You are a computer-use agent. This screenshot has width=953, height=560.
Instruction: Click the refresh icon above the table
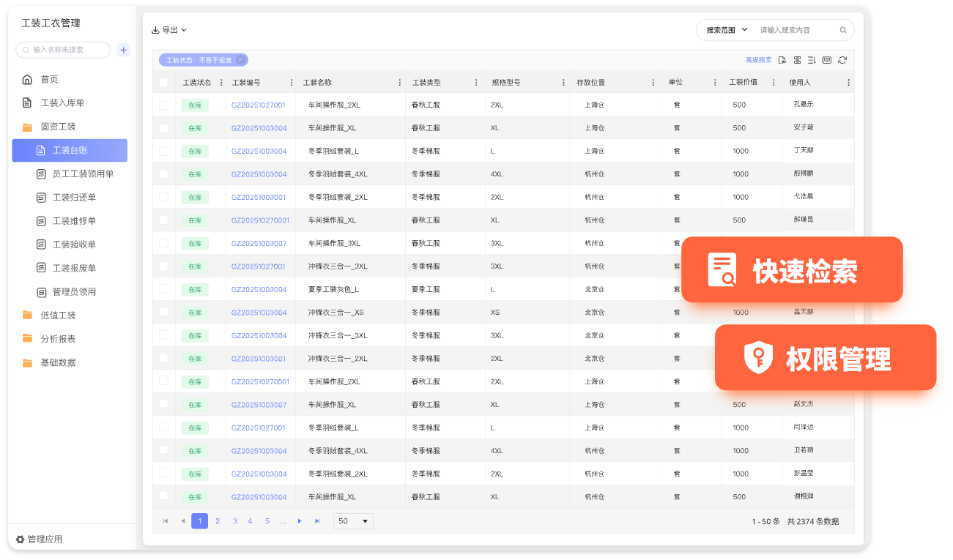pos(842,60)
